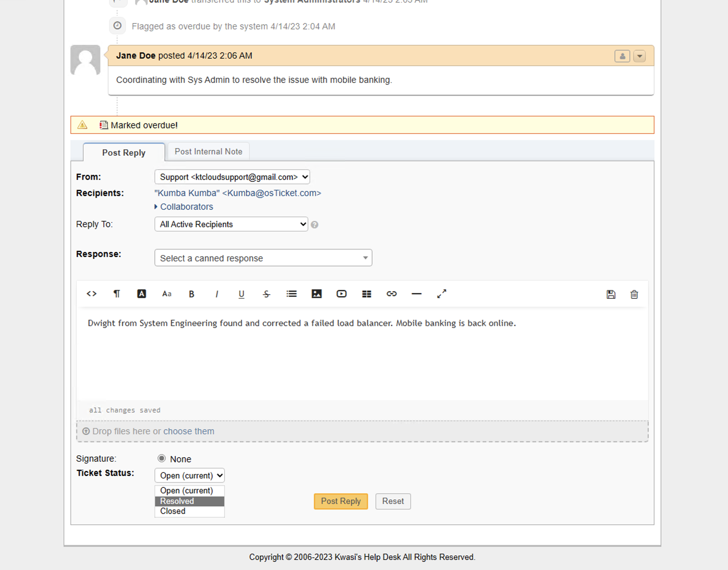Switch to the Post Internal Note tab
This screenshot has height=570, width=728.
[x=208, y=151]
